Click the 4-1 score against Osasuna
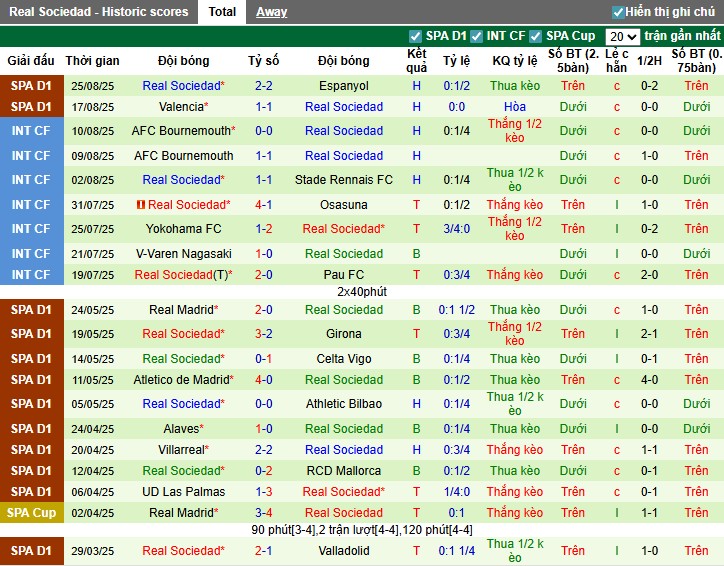Image resolution: width=724 pixels, height=566 pixels. point(264,205)
